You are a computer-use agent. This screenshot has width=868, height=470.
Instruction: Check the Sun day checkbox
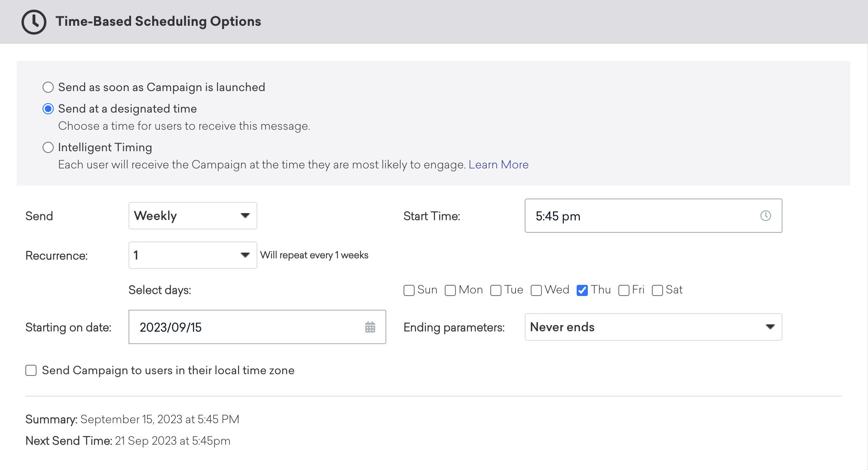pyautogui.click(x=409, y=290)
